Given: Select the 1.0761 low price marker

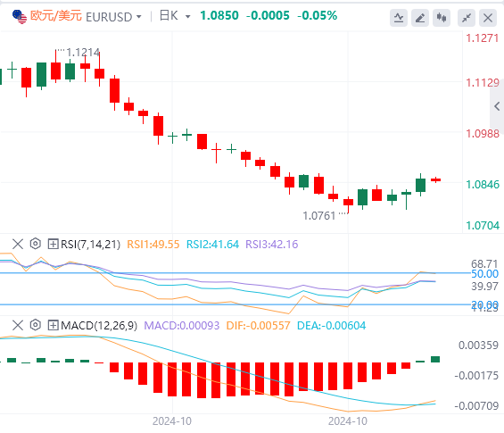Looking at the screenshot, I should tap(319, 215).
